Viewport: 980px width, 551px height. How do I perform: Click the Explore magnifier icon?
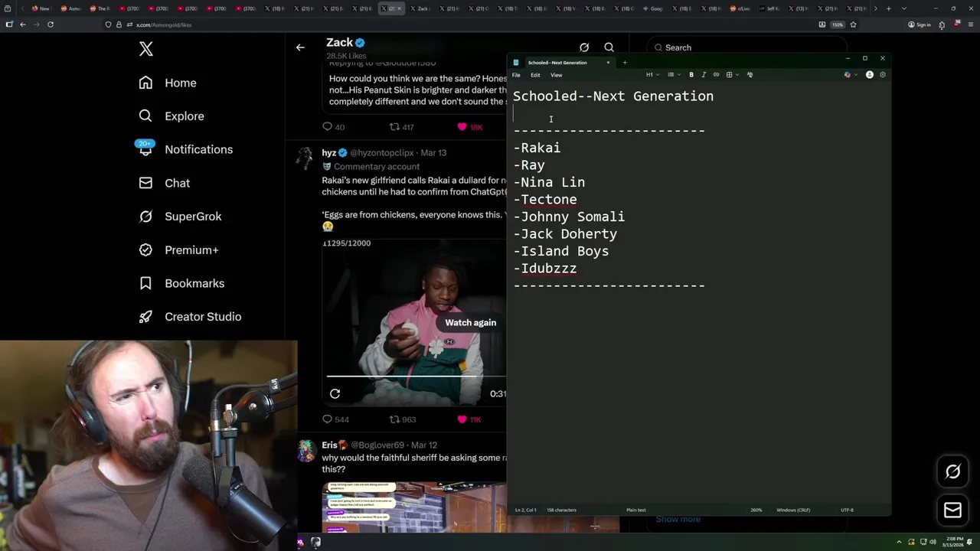tap(145, 116)
